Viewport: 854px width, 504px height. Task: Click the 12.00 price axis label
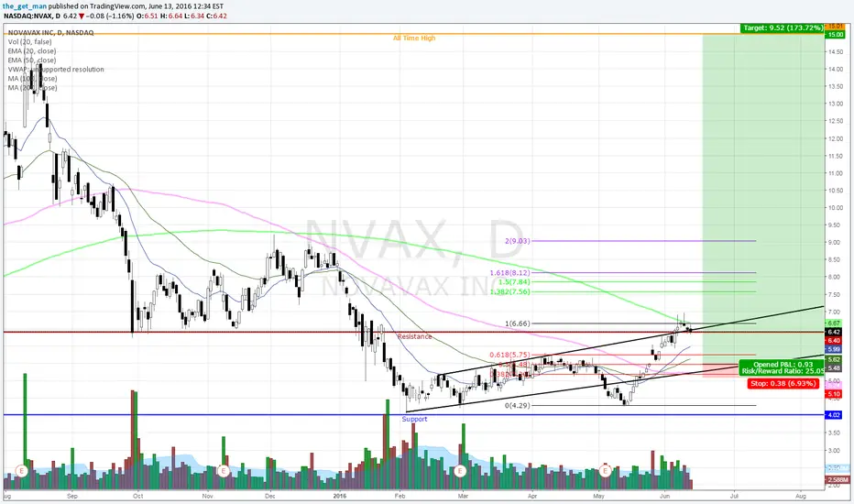[836, 138]
